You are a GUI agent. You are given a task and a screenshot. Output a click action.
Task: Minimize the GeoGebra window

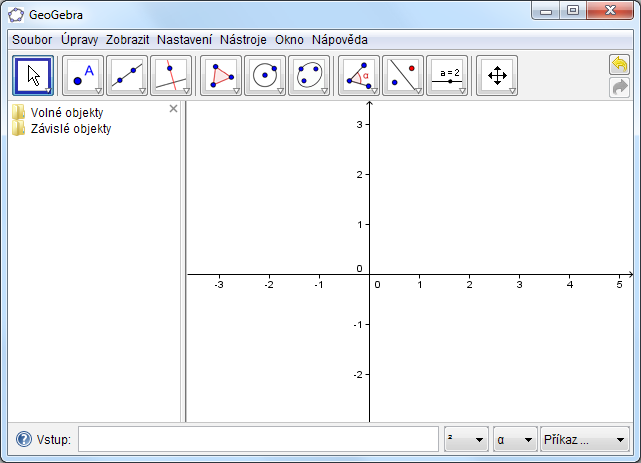coord(546,11)
